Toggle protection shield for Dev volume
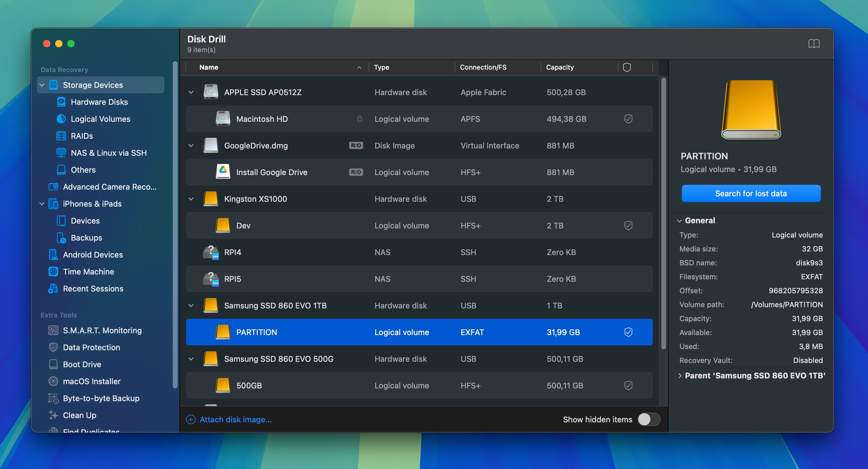The image size is (868, 469). 628,225
